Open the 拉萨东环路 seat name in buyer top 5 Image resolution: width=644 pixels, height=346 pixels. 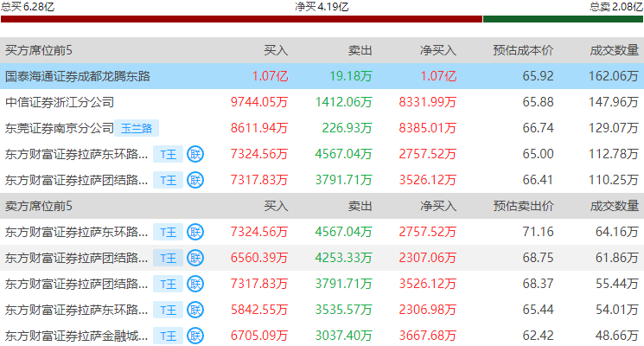[76, 155]
